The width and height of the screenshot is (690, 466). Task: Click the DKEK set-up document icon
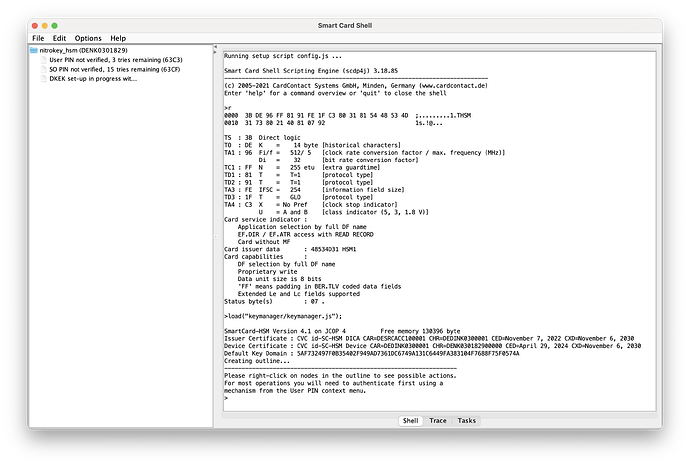[43, 78]
